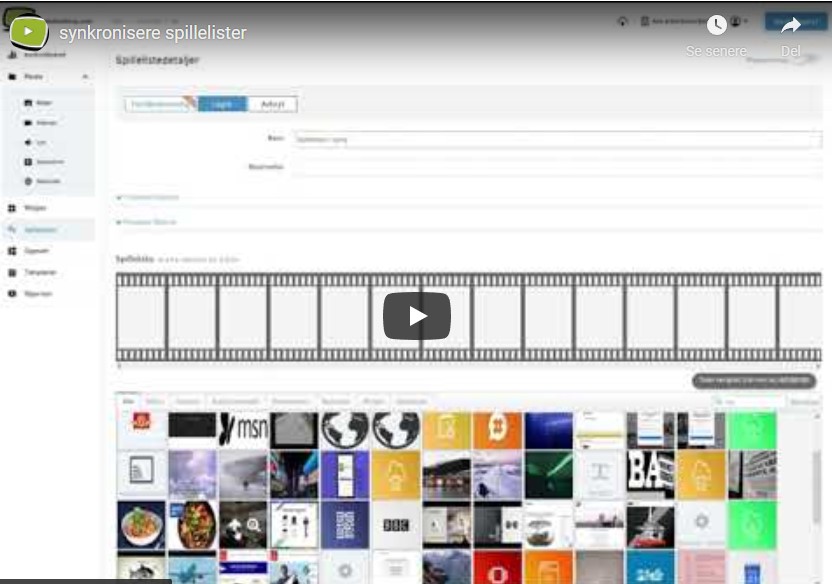Click the cloud upload icon in header
The image size is (832, 584).
(622, 21)
